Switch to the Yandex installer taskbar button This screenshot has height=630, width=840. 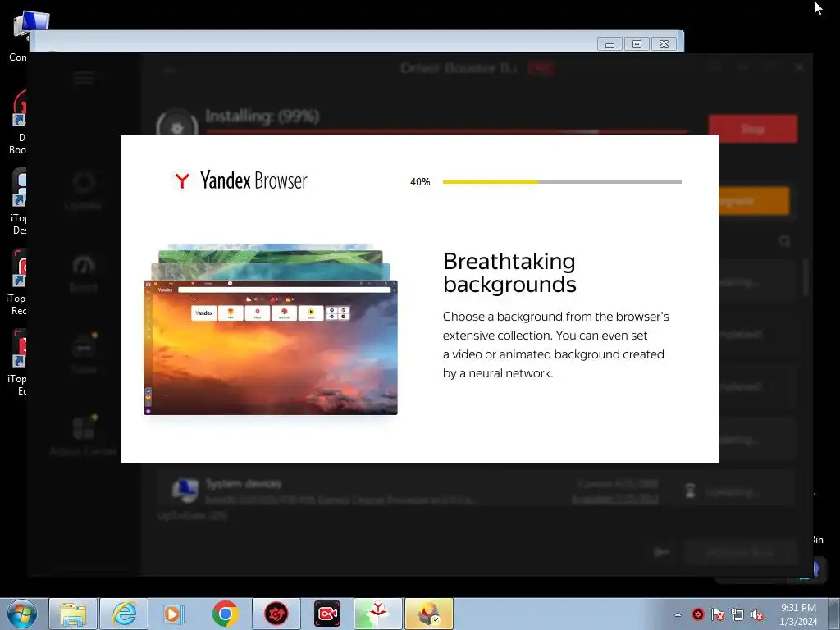(x=377, y=614)
